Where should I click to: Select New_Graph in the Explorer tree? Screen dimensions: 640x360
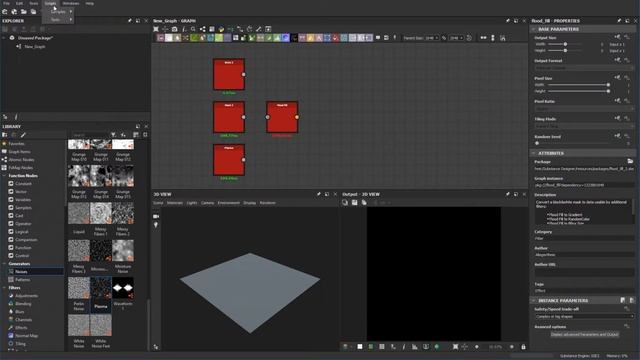[x=35, y=47]
